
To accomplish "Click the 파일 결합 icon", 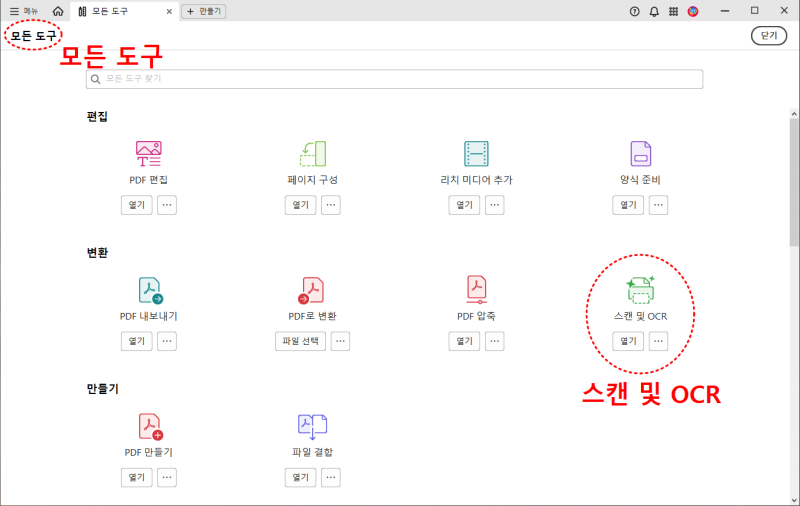I will (x=312, y=427).
